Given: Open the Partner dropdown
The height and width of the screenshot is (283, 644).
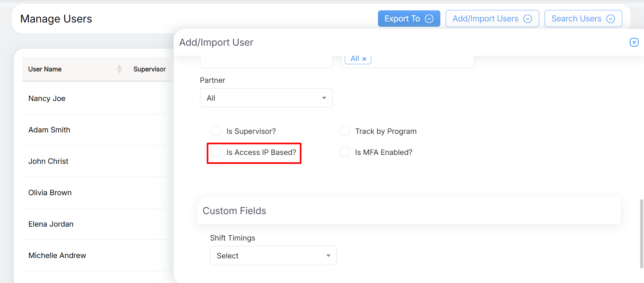Looking at the screenshot, I should pos(266,98).
